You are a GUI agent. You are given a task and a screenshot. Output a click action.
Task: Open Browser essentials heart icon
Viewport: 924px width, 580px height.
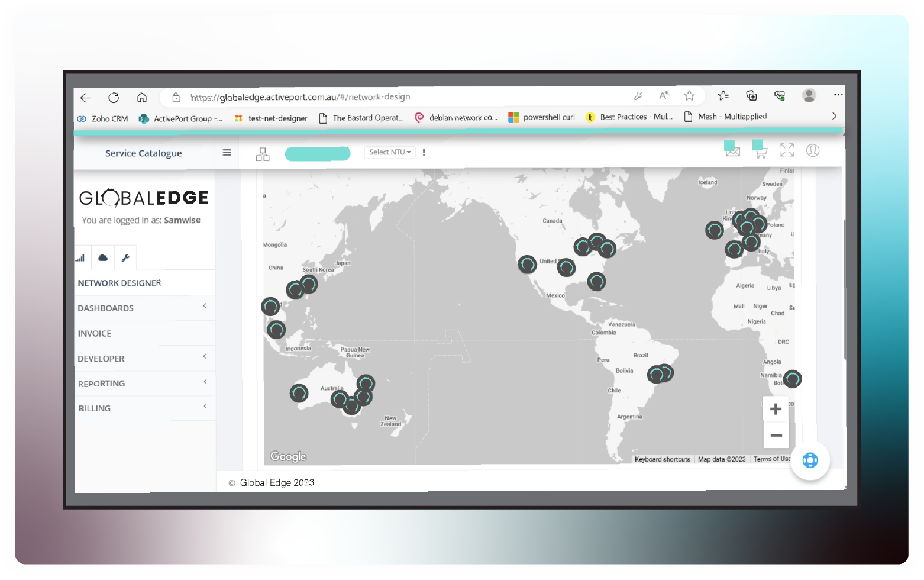coord(780,95)
